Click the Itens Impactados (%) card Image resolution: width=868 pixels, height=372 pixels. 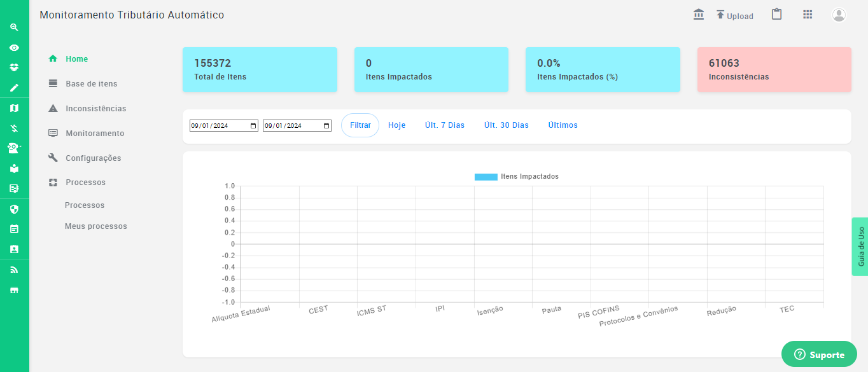point(603,69)
